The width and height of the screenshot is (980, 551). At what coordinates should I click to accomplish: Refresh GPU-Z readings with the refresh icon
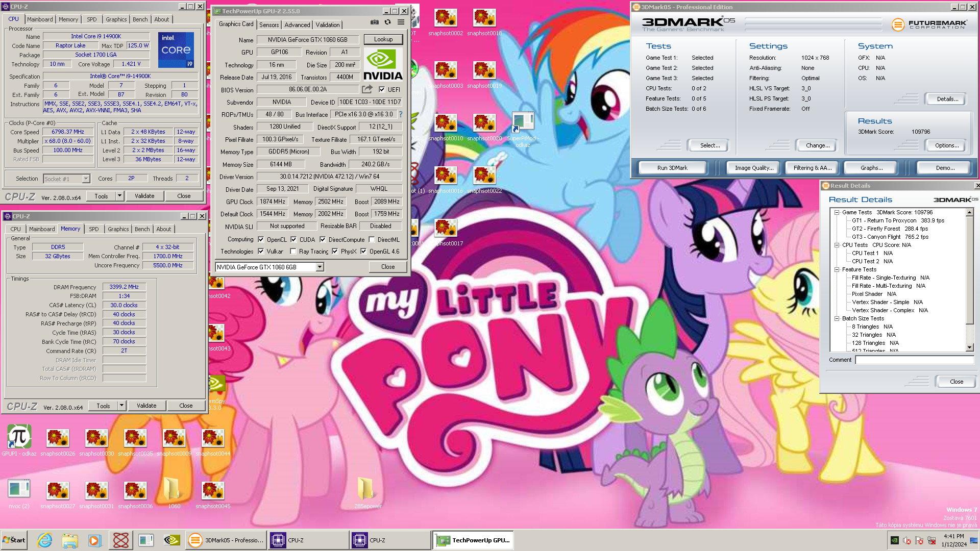pos(388,22)
